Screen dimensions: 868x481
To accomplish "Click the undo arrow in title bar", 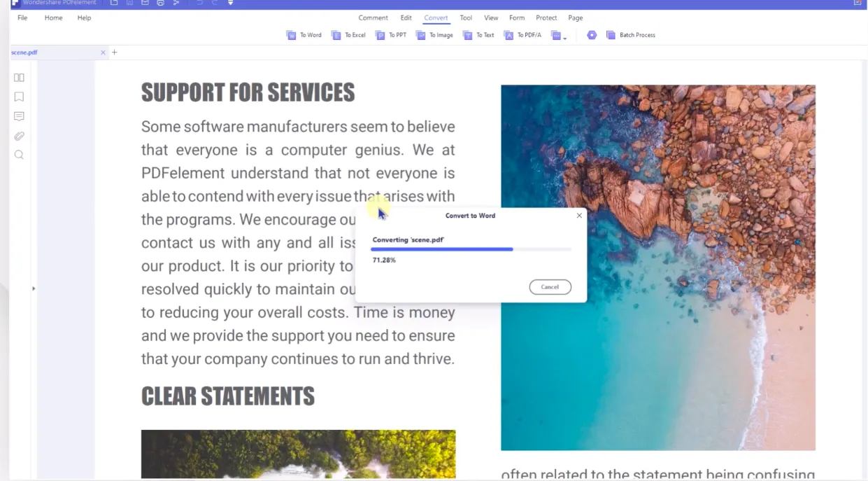I will point(199,3).
